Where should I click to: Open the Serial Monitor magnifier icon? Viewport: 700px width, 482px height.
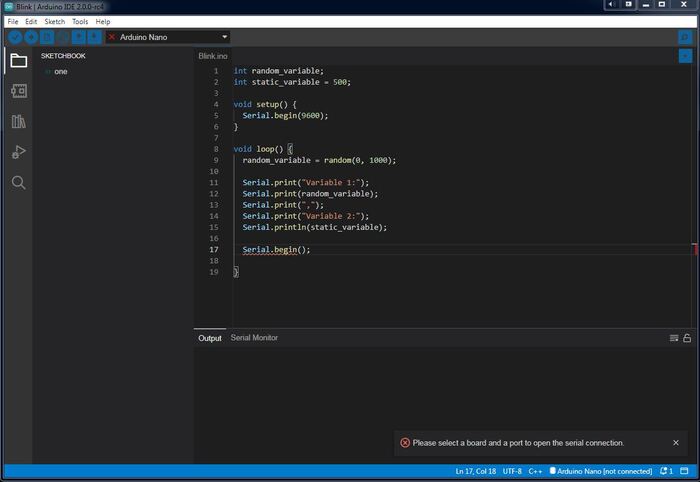685,37
